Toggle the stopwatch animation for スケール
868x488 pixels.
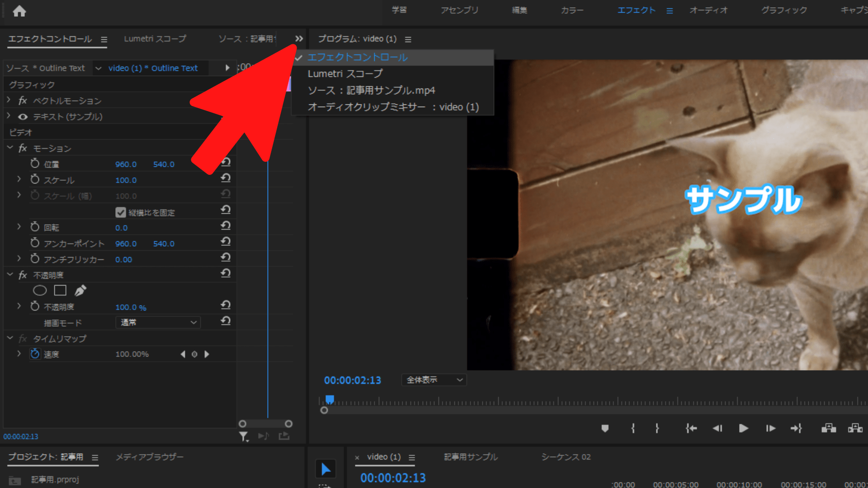click(35, 180)
